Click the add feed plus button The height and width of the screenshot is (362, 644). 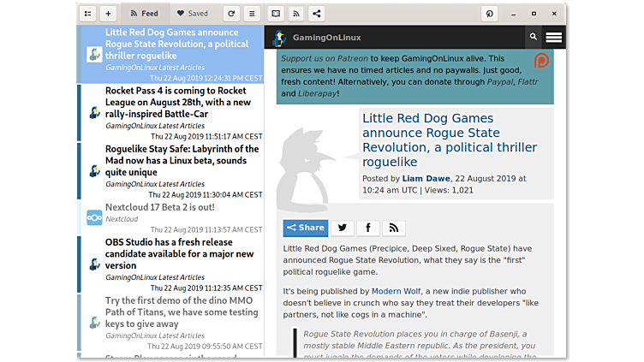click(108, 14)
